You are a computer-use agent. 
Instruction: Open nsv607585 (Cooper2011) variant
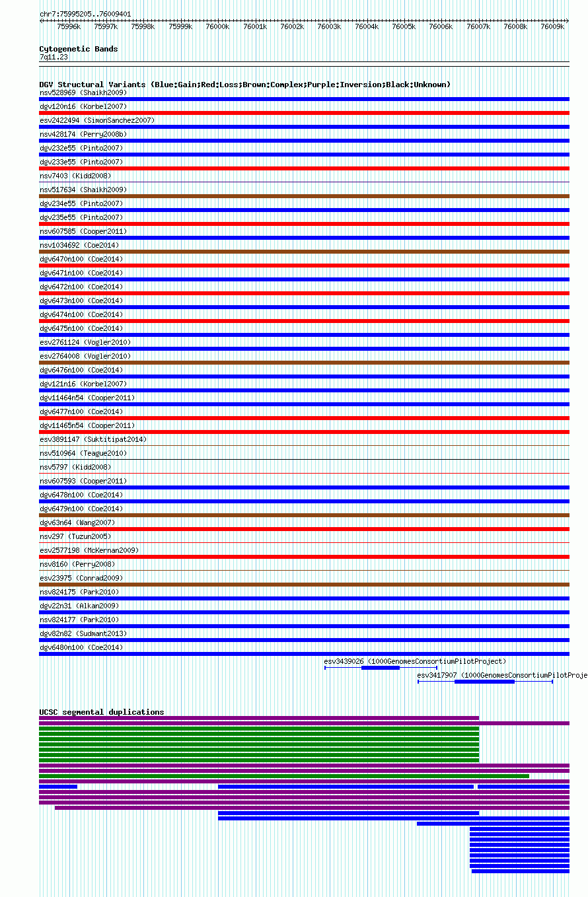coord(83,231)
